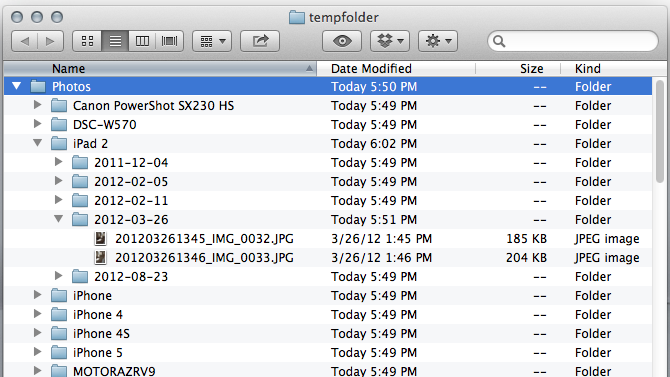
Task: Select the 2012-02-11 folder icon
Action: click(x=80, y=200)
